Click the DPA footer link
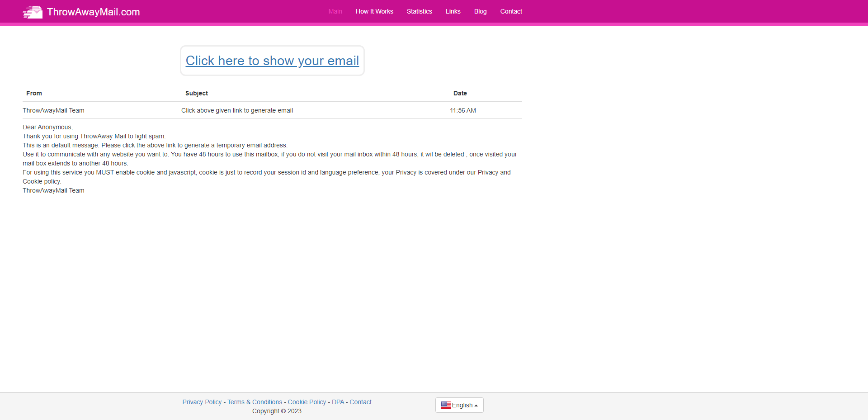868x420 pixels. click(x=338, y=401)
